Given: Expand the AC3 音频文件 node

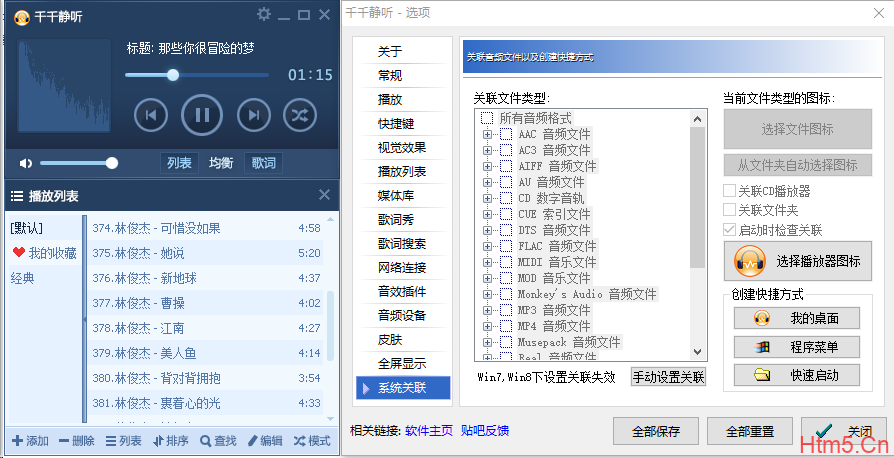Looking at the screenshot, I should (x=487, y=151).
